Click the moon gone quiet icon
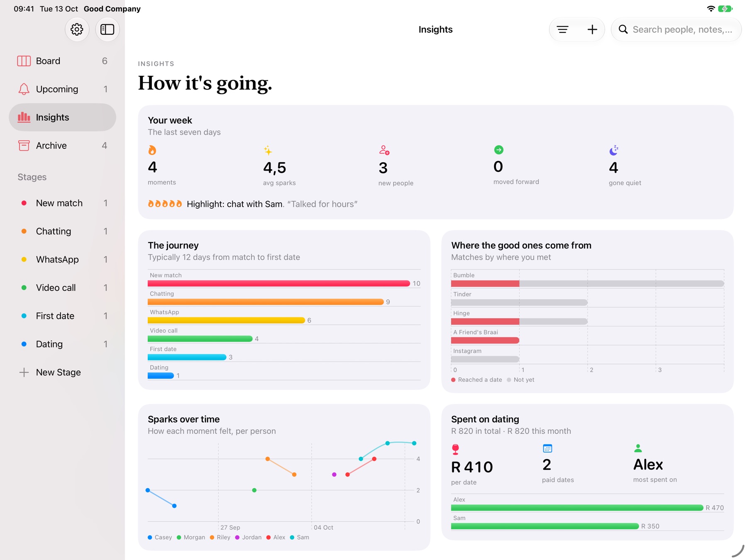Image resolution: width=747 pixels, height=560 pixels. pyautogui.click(x=614, y=150)
